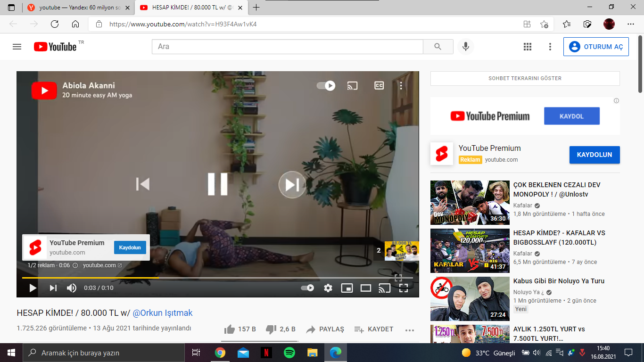Click the info icon on the Premium banner
This screenshot has width=644, height=362.
[x=616, y=101]
